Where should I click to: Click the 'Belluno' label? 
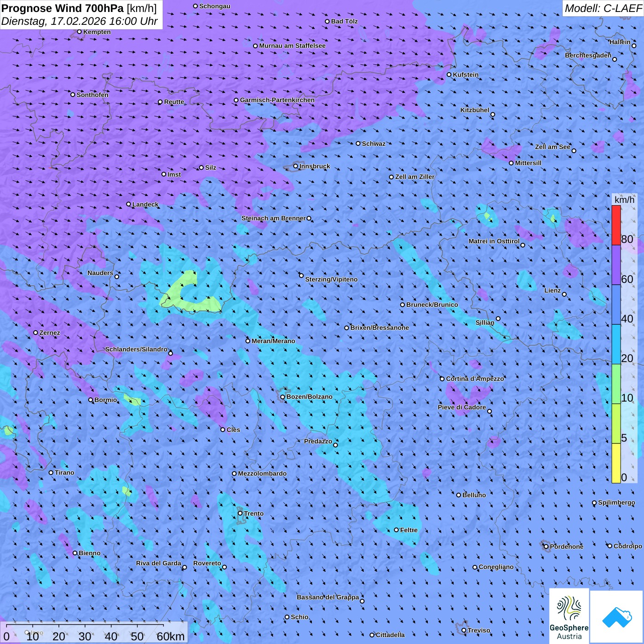[474, 495]
